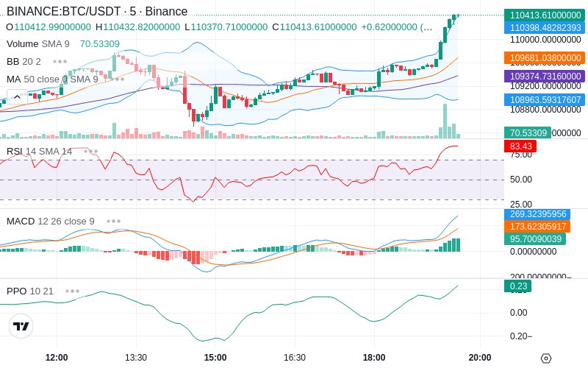
Task: Open more options for RSI indicator
Action: [90, 152]
